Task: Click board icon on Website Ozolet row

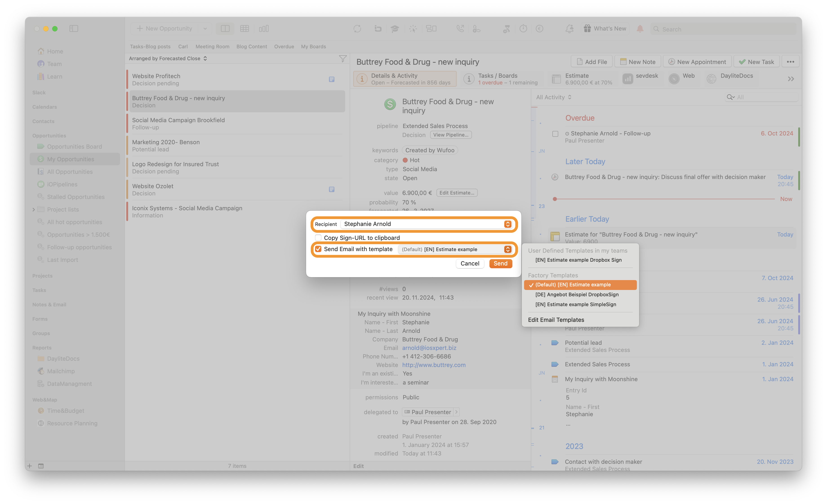Action: pos(331,189)
